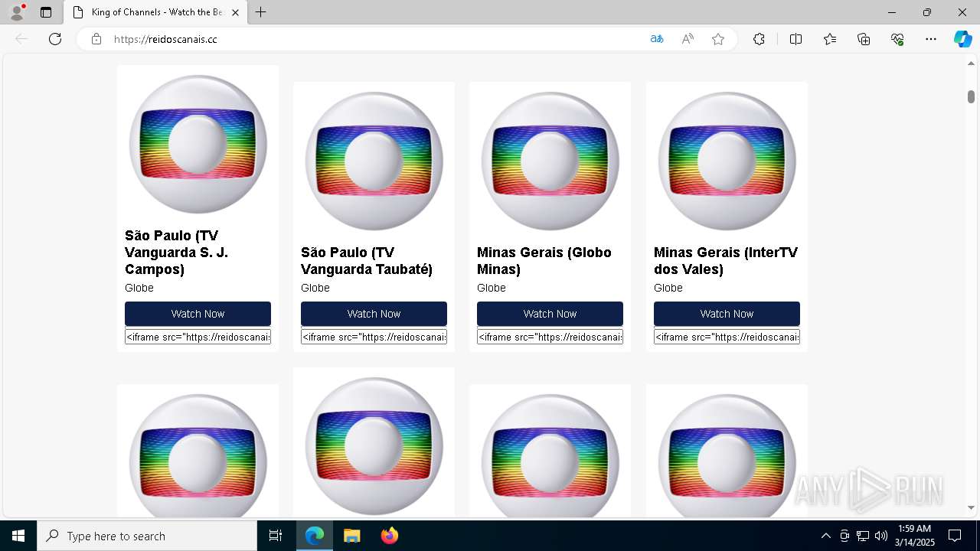This screenshot has width=980, height=551.
Task: Show hidden tray icons chevron
Action: (x=825, y=536)
